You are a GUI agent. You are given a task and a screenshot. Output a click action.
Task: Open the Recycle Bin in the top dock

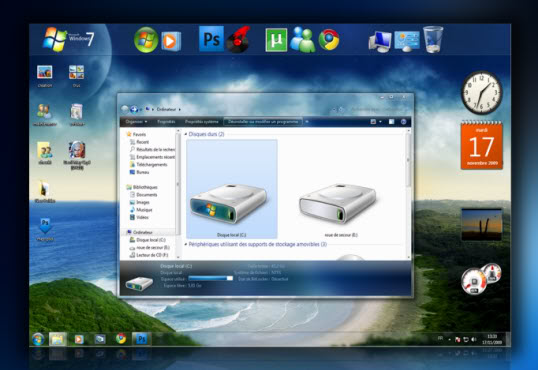tap(433, 39)
